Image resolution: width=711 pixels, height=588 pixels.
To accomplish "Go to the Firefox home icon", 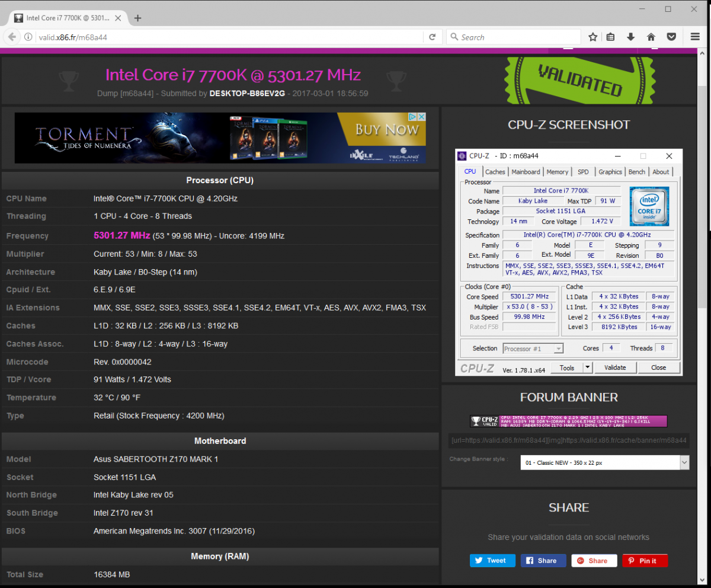I will tap(651, 37).
